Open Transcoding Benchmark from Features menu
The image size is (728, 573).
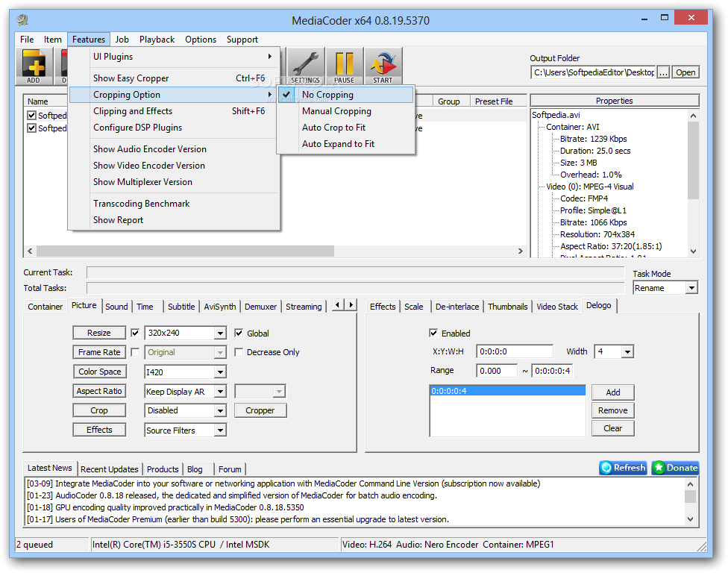[x=175, y=204]
